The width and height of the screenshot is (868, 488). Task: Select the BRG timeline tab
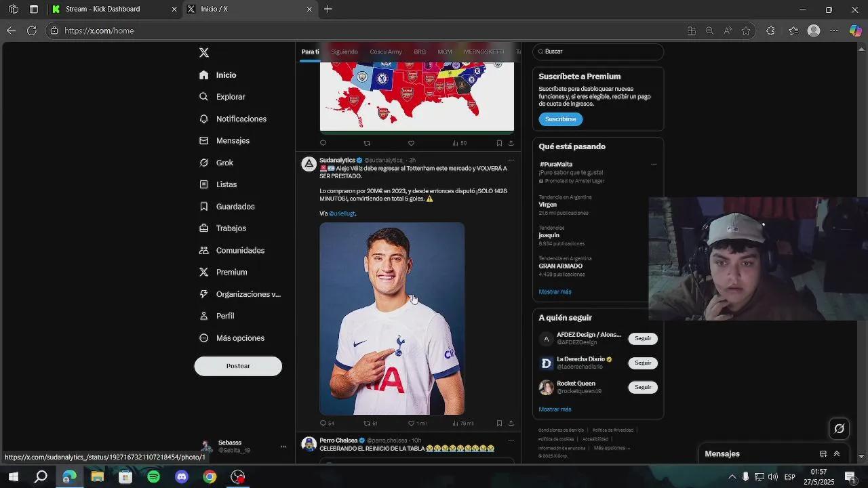pos(420,52)
